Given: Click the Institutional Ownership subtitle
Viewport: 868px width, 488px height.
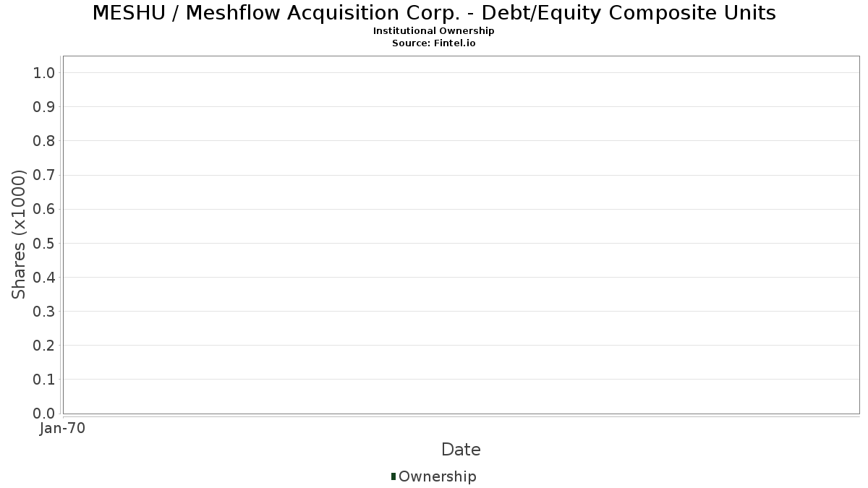Looking at the screenshot, I should pos(434,31).
